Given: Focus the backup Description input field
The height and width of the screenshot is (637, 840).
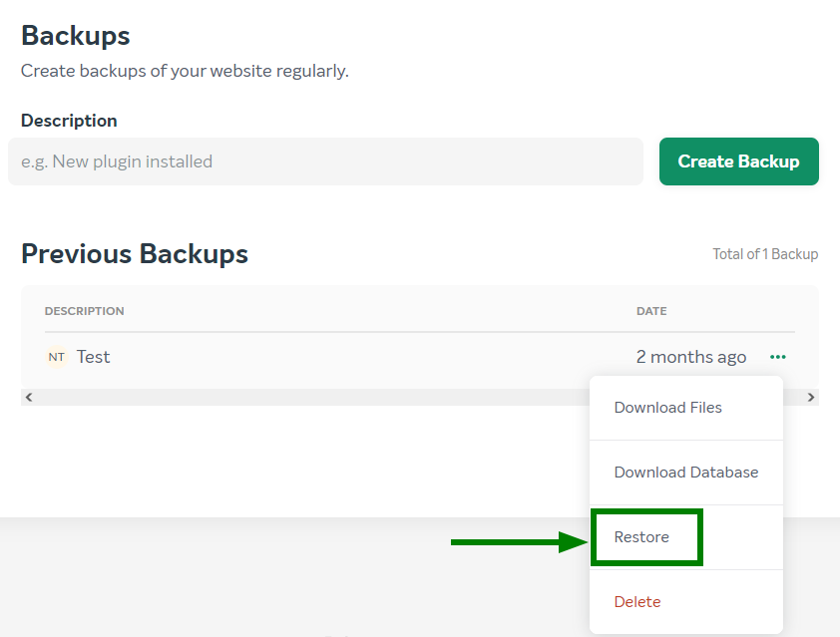Looking at the screenshot, I should coord(325,161).
